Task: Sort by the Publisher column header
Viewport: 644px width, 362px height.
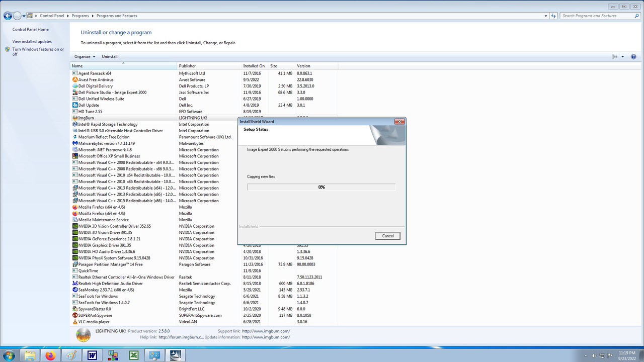Action: tap(209, 66)
